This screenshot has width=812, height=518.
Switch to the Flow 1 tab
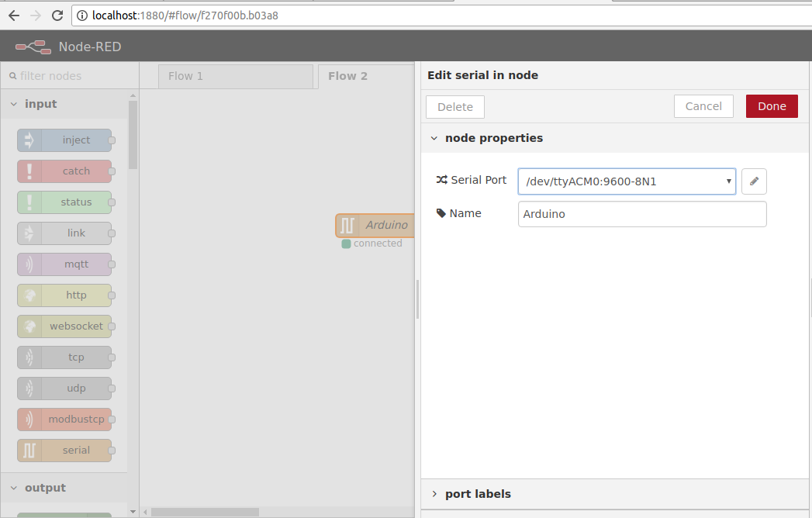point(236,77)
